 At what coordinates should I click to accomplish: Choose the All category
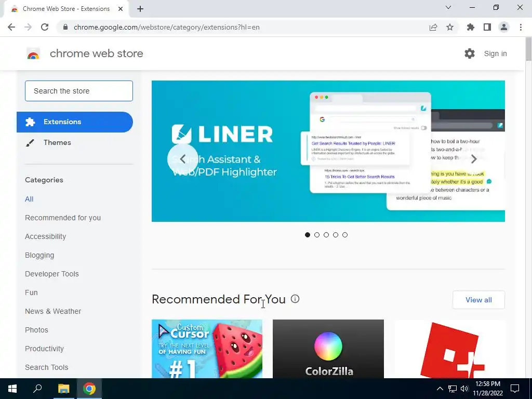pyautogui.click(x=29, y=199)
